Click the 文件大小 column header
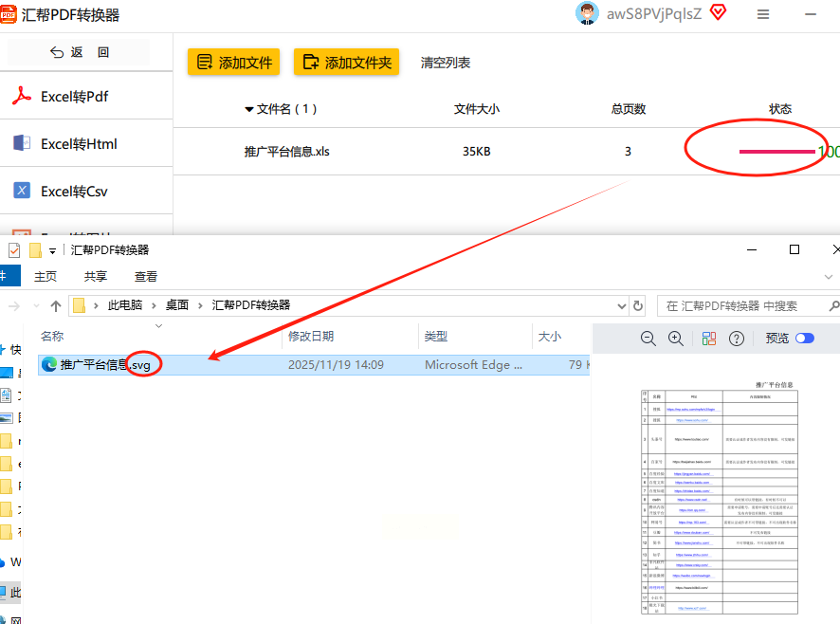Screen dimensions: 840x624 (x=477, y=109)
